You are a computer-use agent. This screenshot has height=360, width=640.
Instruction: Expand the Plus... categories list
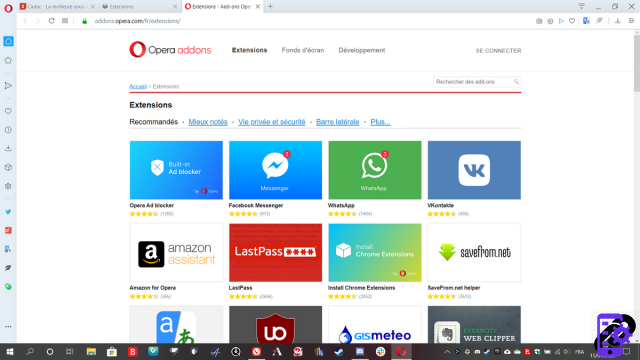click(380, 122)
